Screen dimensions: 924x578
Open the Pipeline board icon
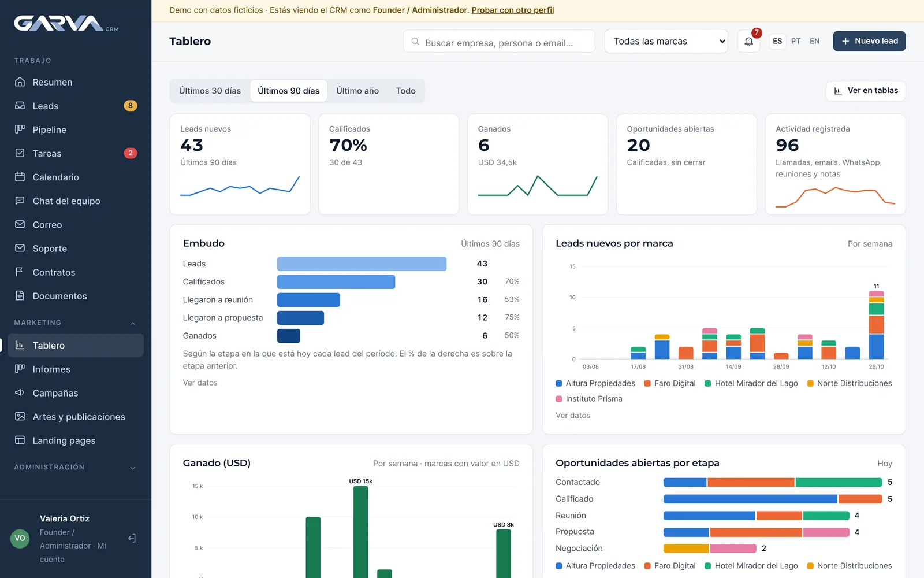tap(20, 129)
